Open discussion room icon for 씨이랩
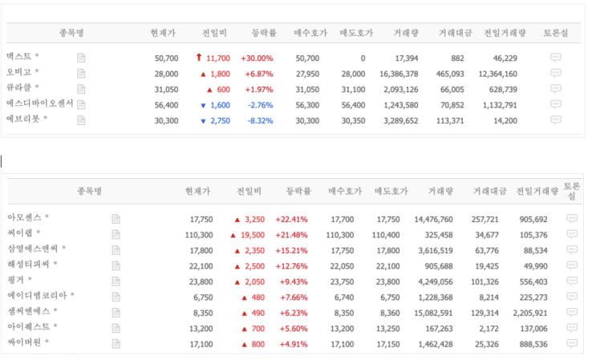 [572, 234]
